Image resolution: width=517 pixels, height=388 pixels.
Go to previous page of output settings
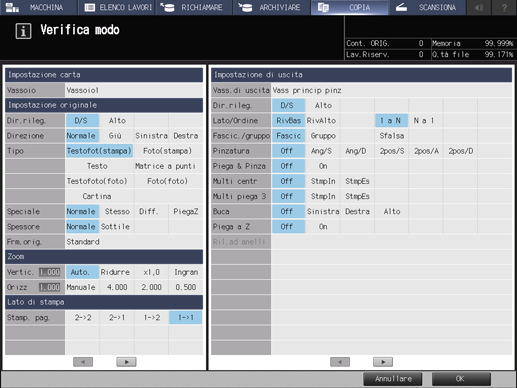340,362
